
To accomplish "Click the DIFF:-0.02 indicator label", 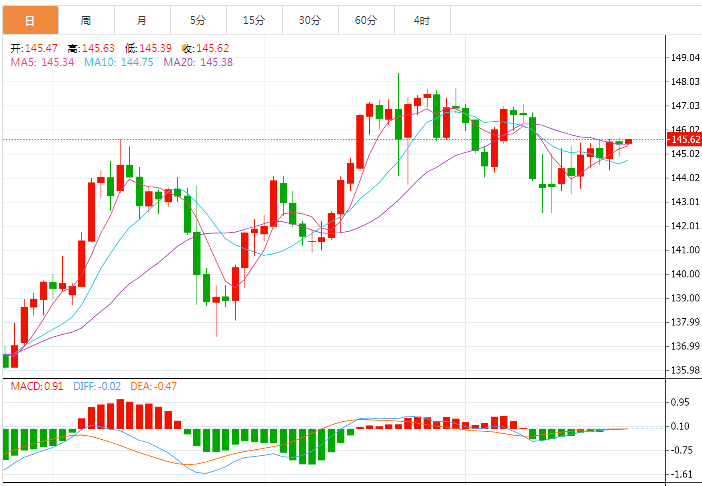I will tap(97, 386).
